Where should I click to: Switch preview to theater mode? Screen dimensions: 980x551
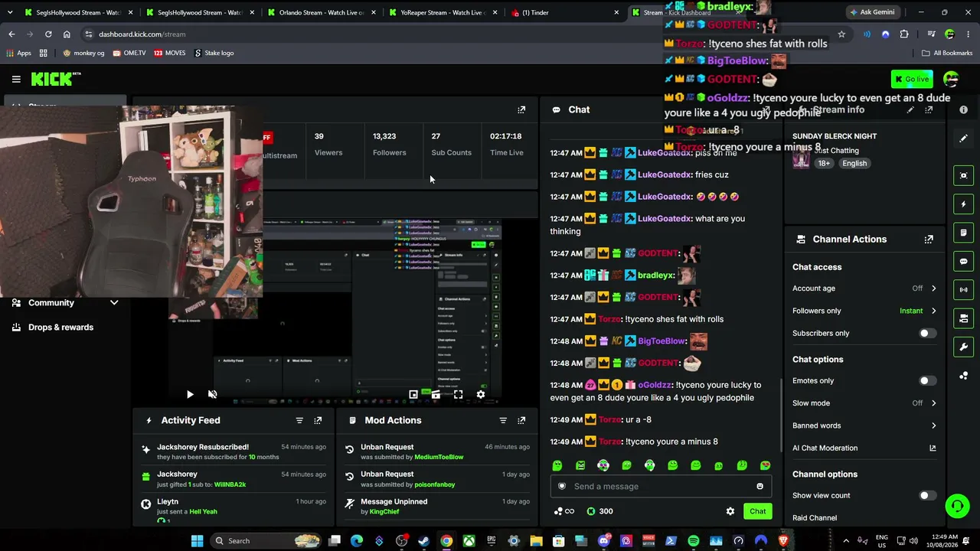[x=436, y=394]
